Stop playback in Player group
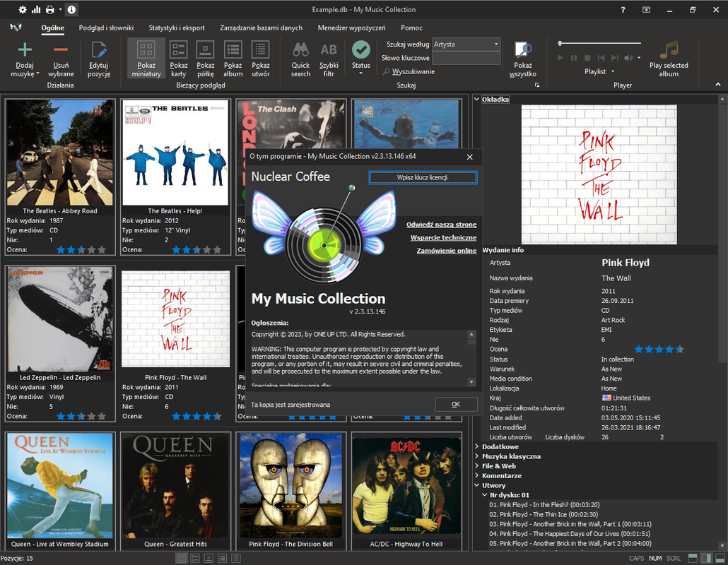Image resolution: width=728 pixels, height=565 pixels. 587,57
